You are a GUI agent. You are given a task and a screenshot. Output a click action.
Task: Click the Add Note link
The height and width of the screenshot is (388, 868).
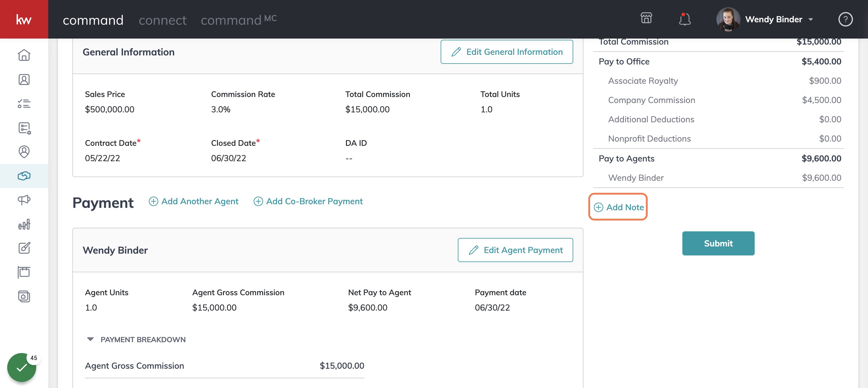(618, 207)
